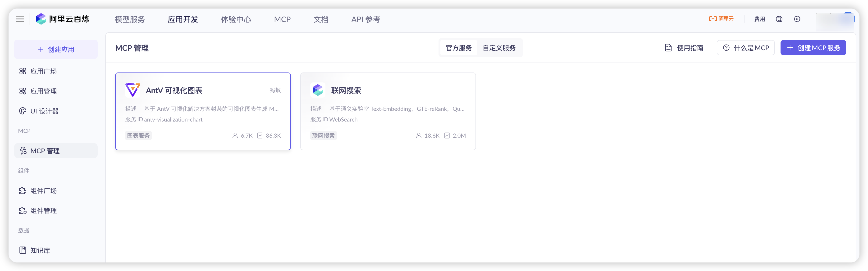This screenshot has width=868, height=271.
Task: Select 应用管理 in the sidebar
Action: coord(43,91)
